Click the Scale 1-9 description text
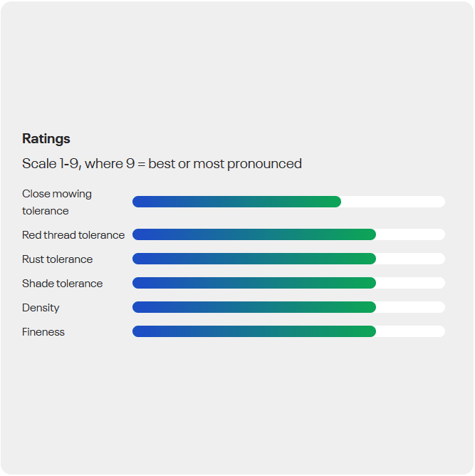The width and height of the screenshot is (475, 476). [x=162, y=164]
